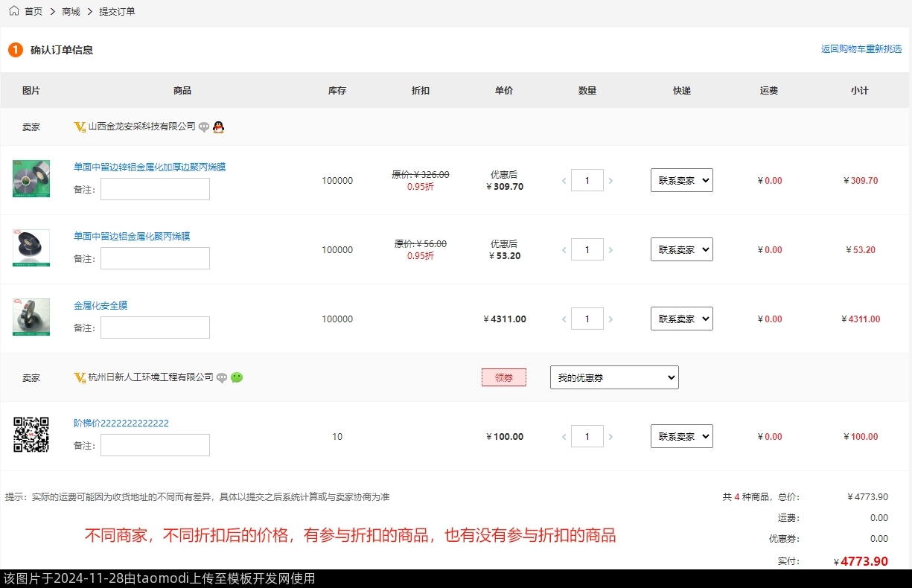Image resolution: width=912 pixels, height=588 pixels.
Task: Open shipping dropdown for 金属化安全膜
Action: pos(681,319)
